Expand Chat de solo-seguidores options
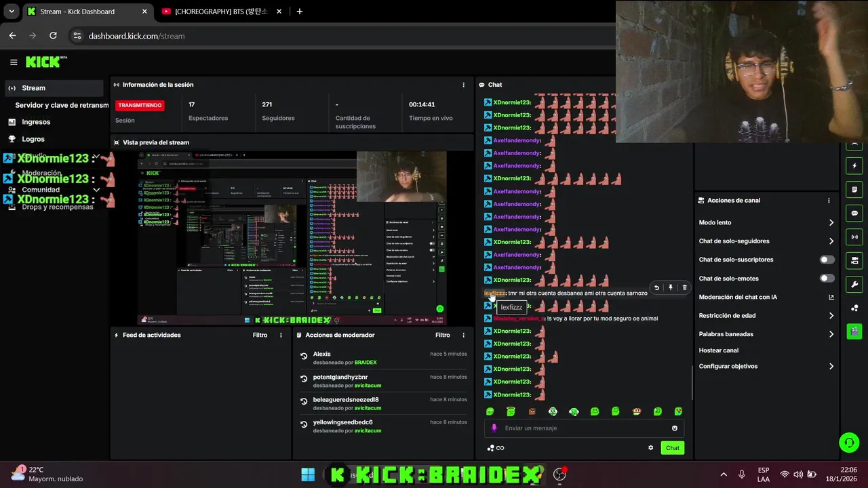The image size is (868, 488). pyautogui.click(x=831, y=241)
